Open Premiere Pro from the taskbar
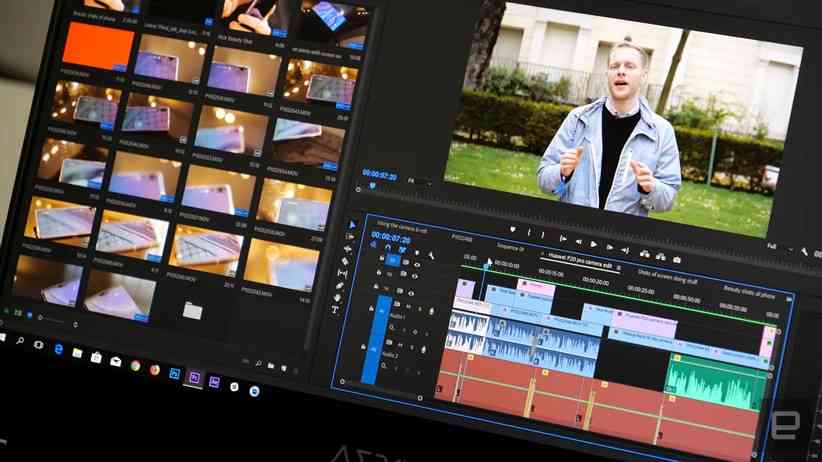 click(x=195, y=378)
